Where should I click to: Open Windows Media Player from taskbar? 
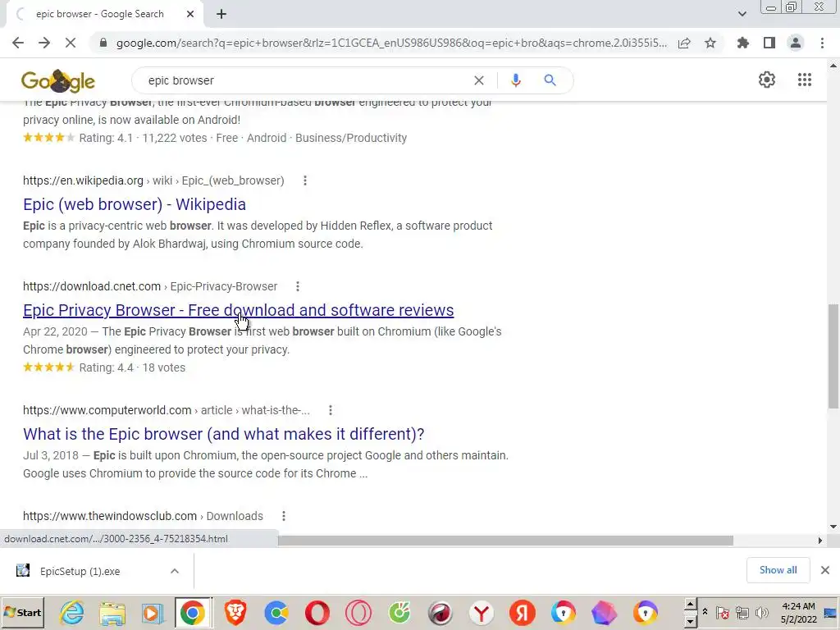tap(153, 613)
